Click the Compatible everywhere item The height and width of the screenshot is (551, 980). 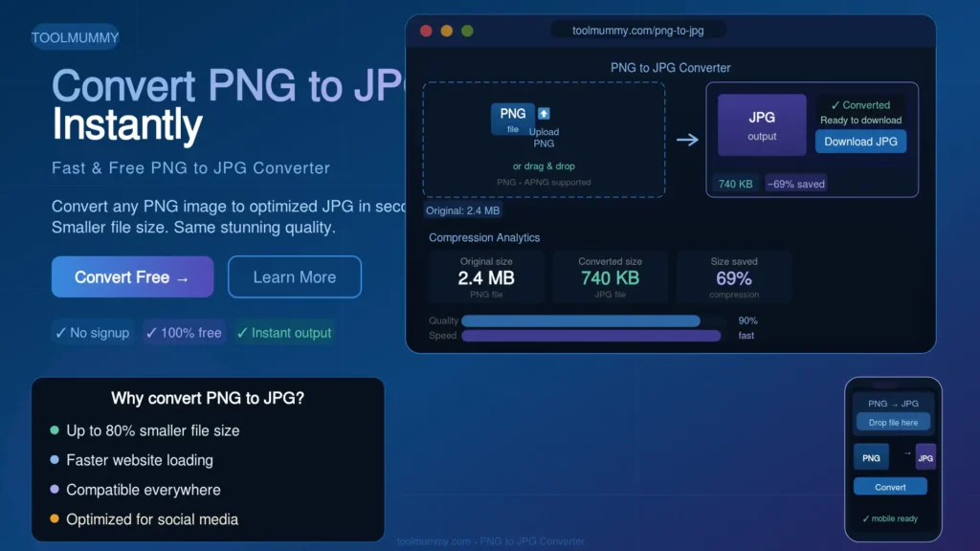[x=135, y=490]
